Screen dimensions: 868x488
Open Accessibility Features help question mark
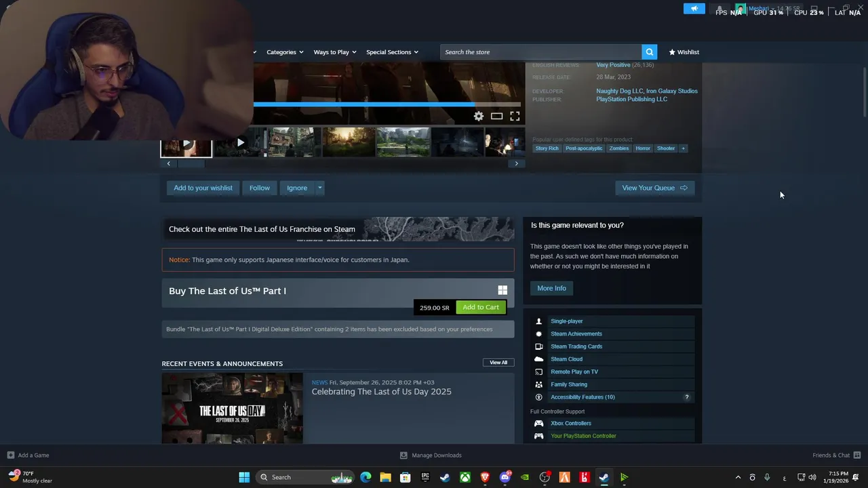pyautogui.click(x=686, y=397)
